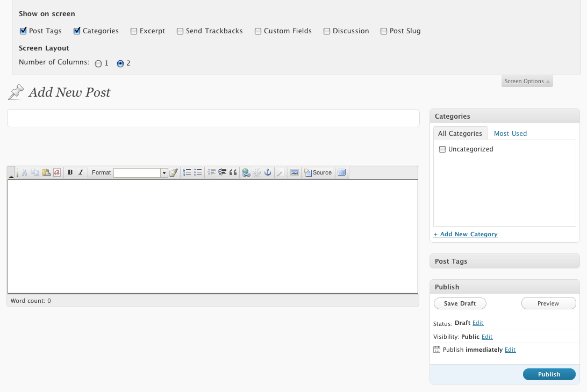Viewport: 587px width, 392px height.
Task: Enable the Excerpt checkbox
Action: pyautogui.click(x=134, y=31)
